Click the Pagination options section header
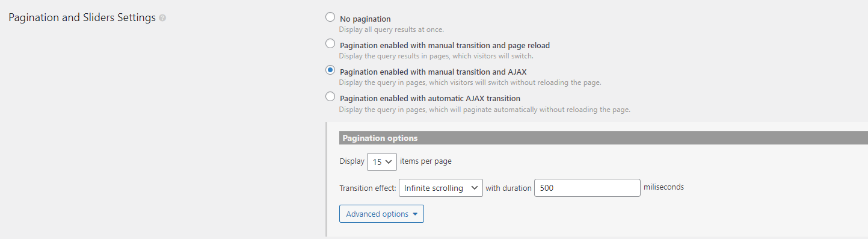868x239 pixels. point(603,138)
